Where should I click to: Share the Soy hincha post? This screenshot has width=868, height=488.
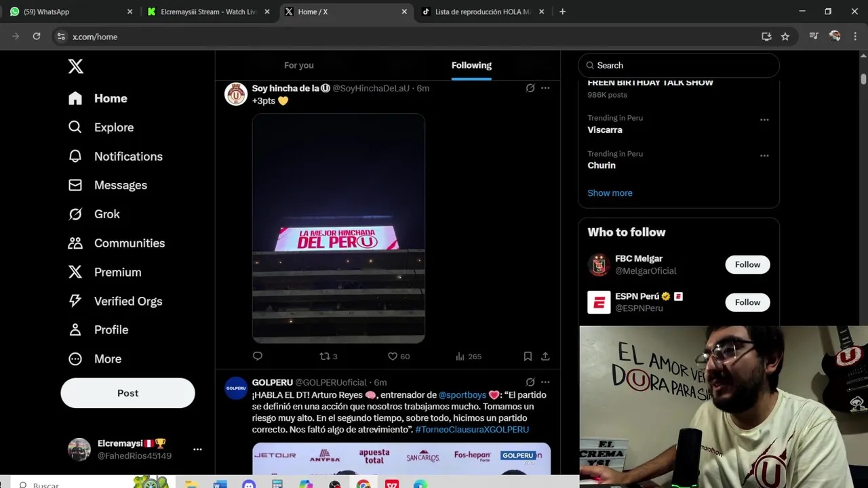click(545, 356)
